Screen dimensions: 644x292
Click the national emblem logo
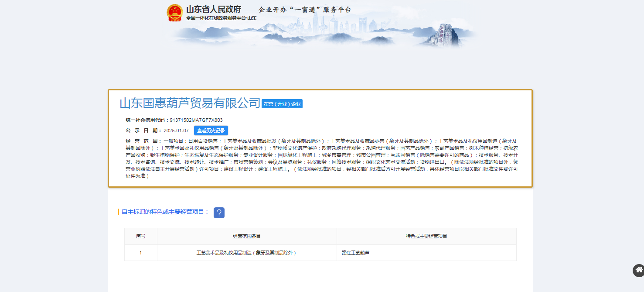point(175,13)
